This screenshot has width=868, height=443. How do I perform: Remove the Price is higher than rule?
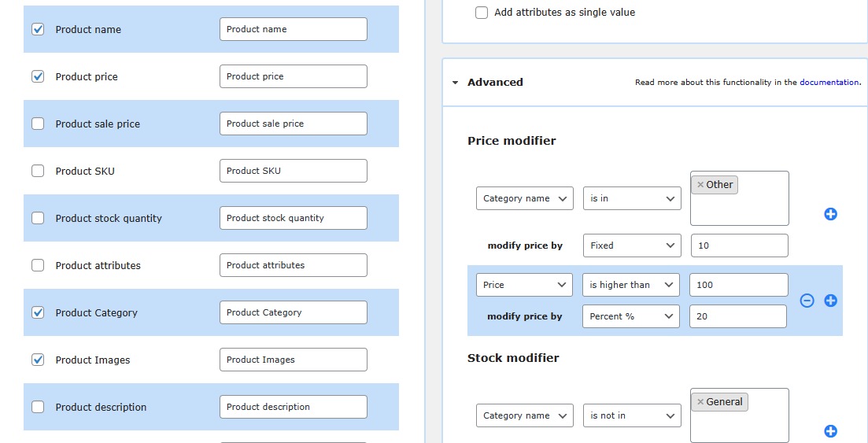807,301
